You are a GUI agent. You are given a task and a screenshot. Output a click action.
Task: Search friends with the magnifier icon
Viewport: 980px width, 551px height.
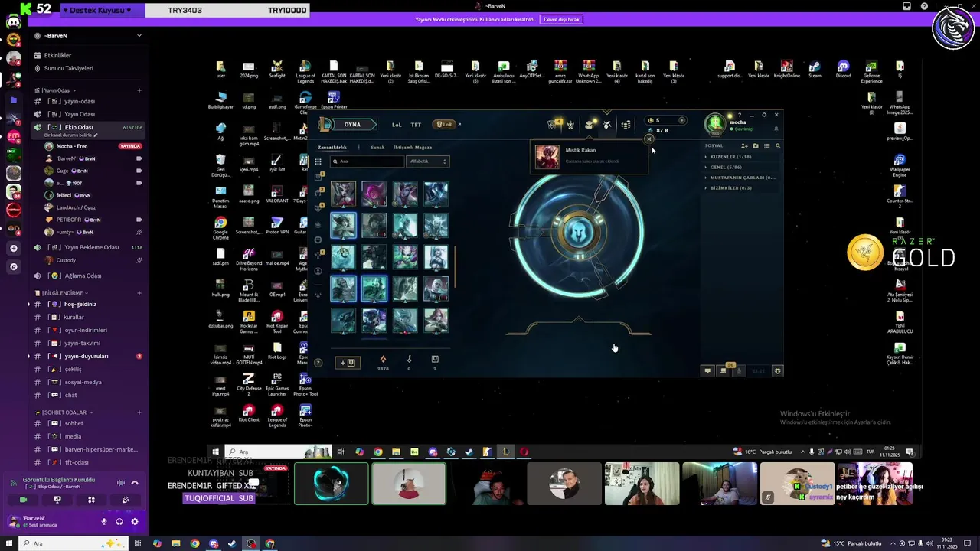click(778, 145)
